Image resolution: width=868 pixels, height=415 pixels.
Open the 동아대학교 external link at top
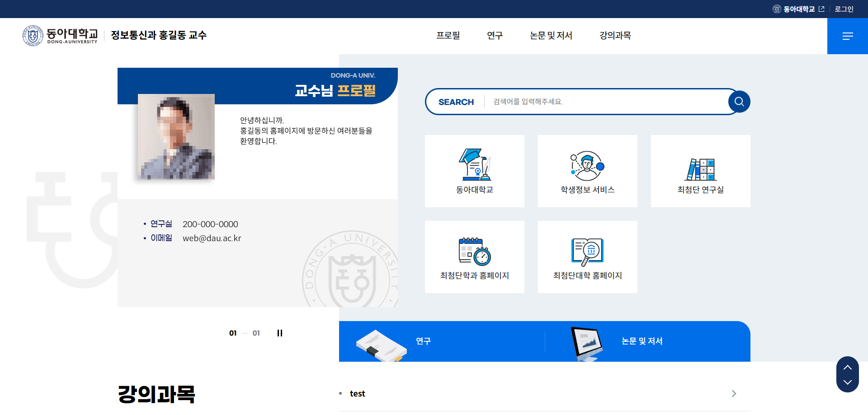point(798,9)
